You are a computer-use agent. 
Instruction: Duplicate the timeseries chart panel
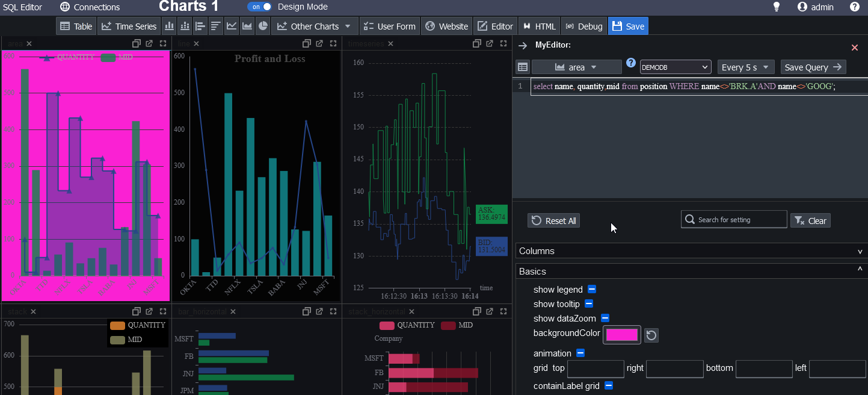[x=477, y=43]
